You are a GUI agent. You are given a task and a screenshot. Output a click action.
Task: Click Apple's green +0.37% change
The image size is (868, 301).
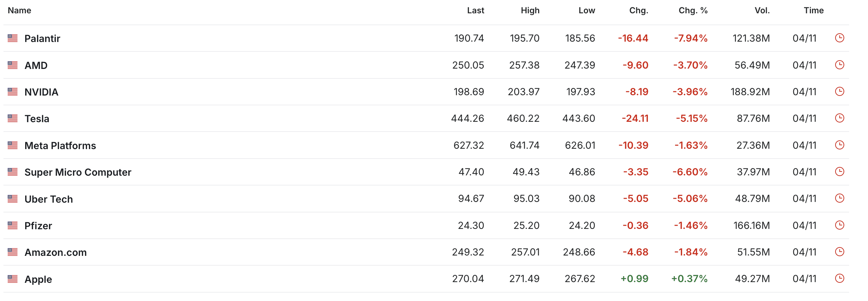point(689,279)
